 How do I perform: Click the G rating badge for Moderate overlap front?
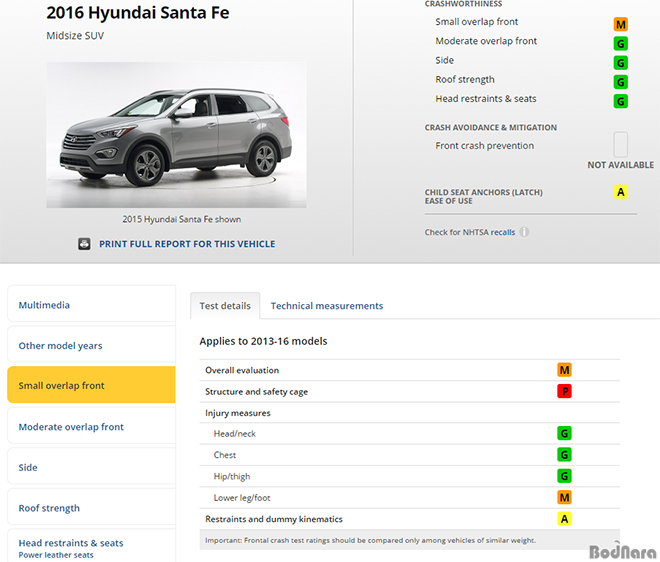620,44
